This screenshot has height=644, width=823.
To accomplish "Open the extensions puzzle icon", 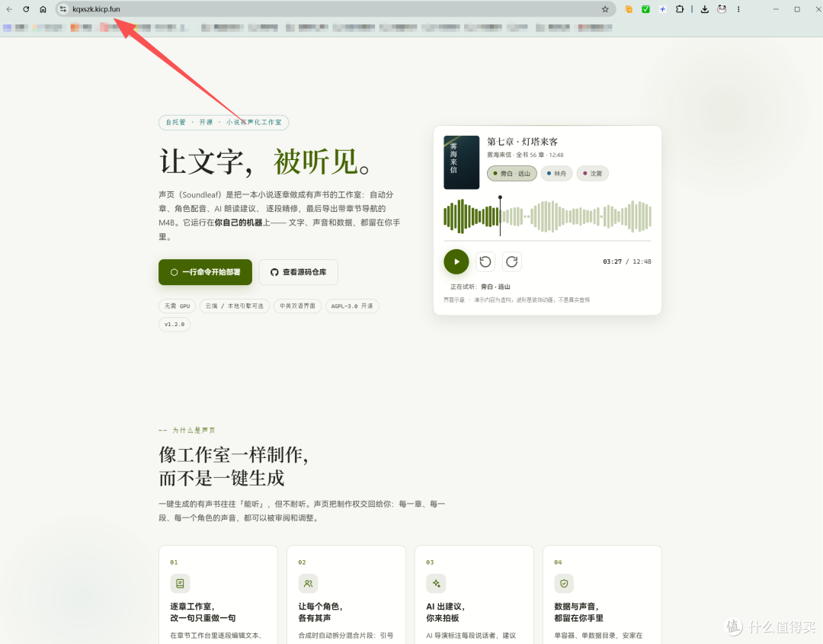I will [x=680, y=9].
